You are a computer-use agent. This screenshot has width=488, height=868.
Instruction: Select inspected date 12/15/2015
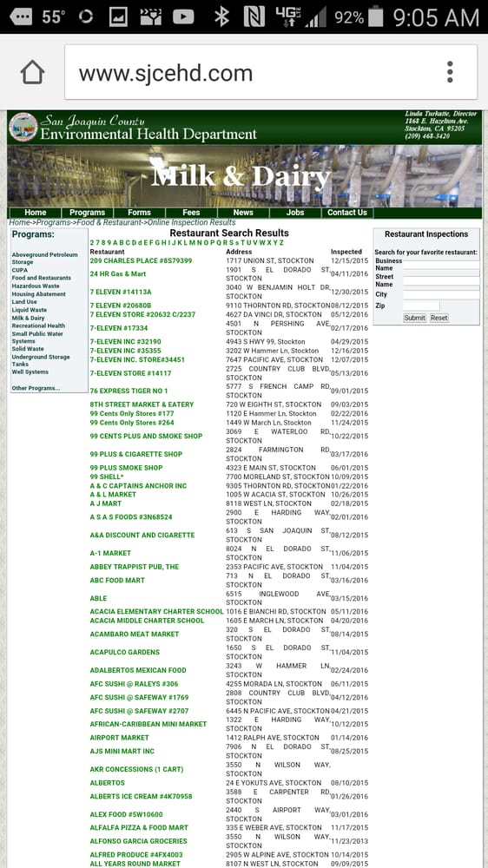(x=350, y=260)
